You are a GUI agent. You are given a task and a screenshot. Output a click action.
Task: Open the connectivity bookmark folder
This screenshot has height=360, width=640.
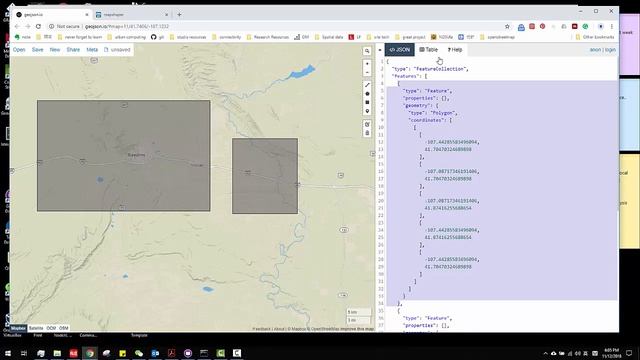[227, 37]
